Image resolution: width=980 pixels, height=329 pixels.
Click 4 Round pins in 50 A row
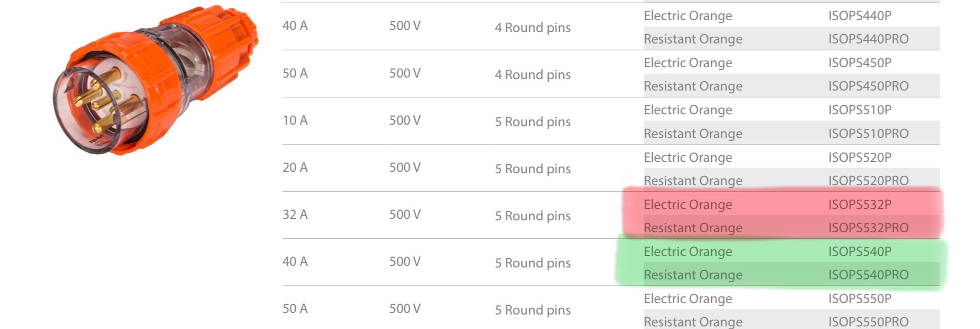click(x=532, y=74)
